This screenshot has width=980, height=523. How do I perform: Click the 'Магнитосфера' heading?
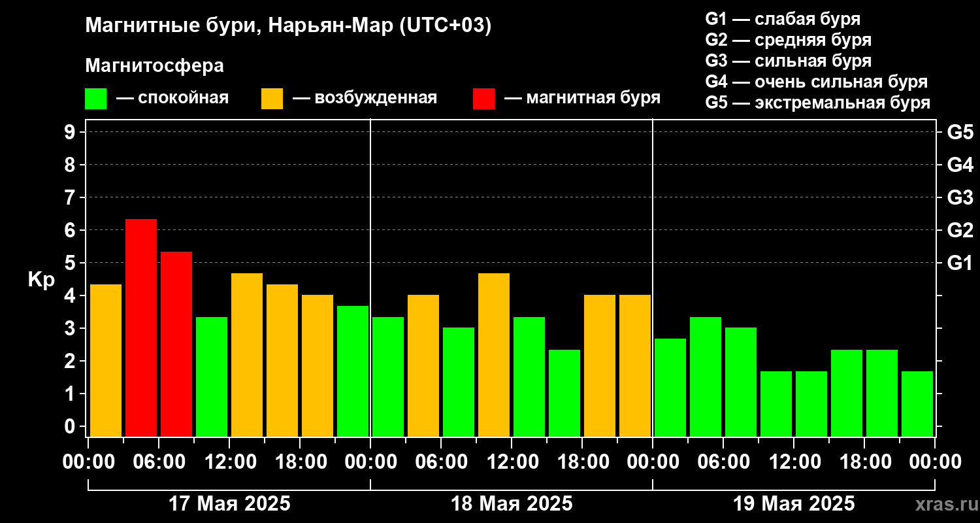[154, 66]
